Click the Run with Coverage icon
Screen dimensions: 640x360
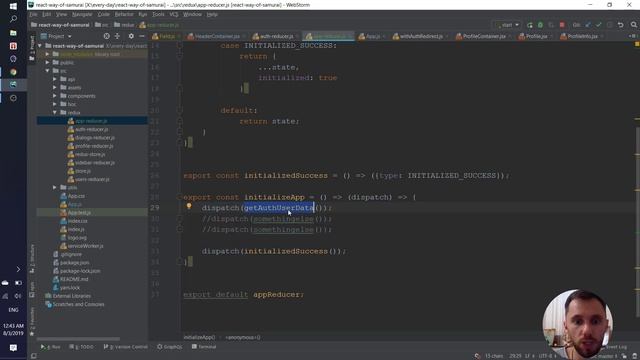pos(551,25)
